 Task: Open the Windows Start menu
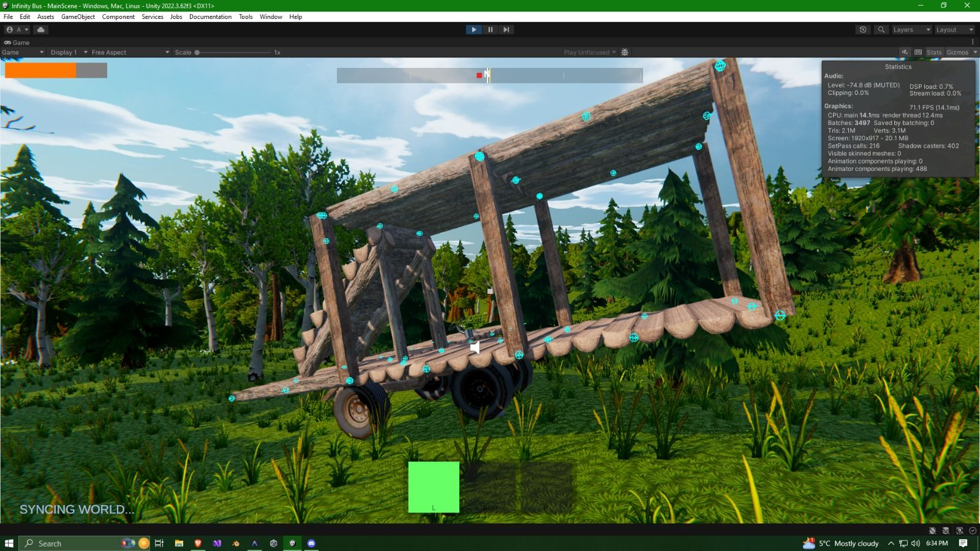(x=9, y=543)
